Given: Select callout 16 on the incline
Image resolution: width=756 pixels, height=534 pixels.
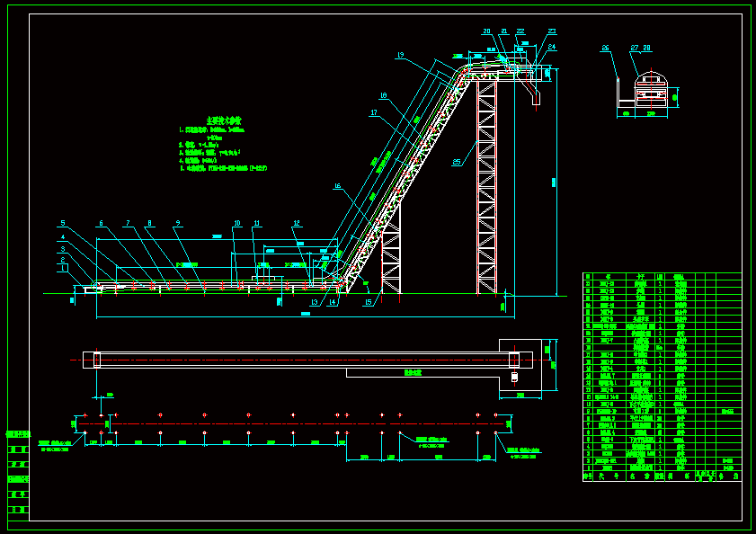Looking at the screenshot, I should coord(337,186).
